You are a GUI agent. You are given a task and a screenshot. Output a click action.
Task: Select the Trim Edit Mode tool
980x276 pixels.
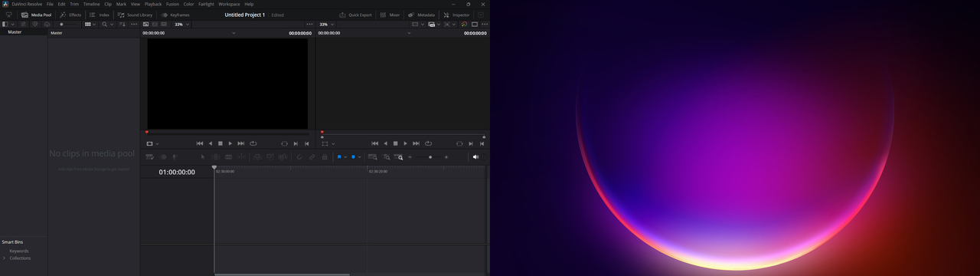(x=216, y=156)
